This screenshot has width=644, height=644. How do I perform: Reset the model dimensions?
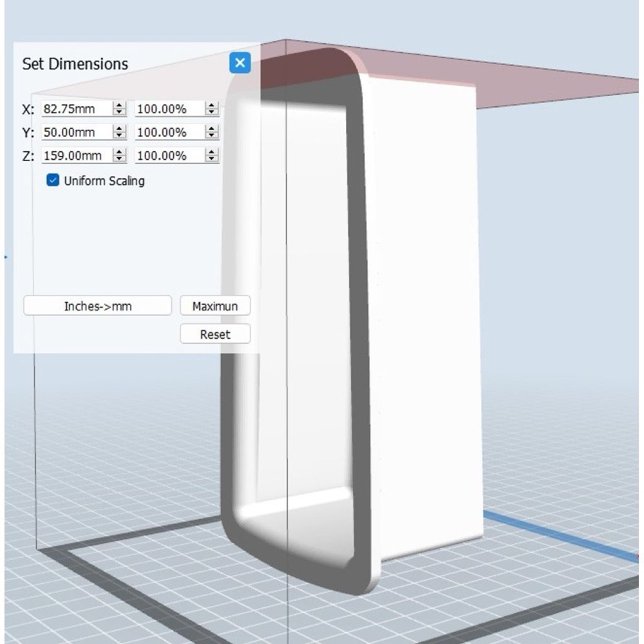[215, 334]
